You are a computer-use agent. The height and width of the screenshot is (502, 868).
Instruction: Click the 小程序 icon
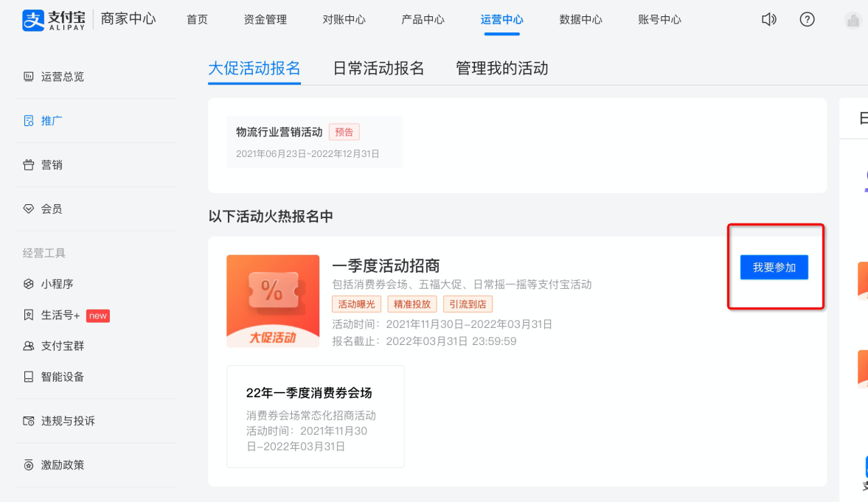coord(28,284)
